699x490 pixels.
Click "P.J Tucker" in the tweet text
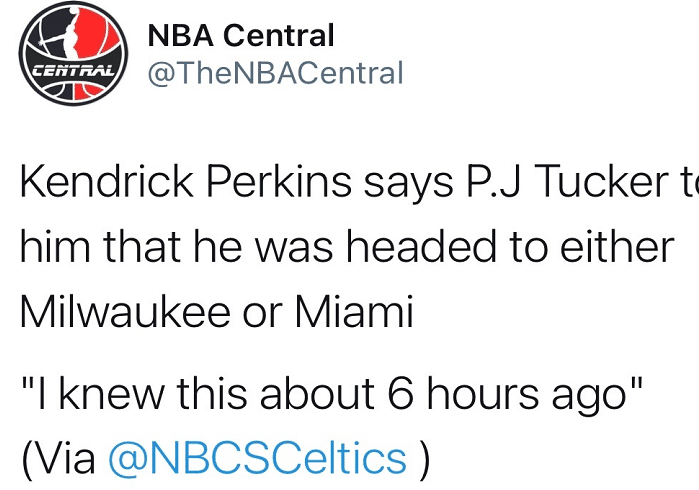point(554,183)
